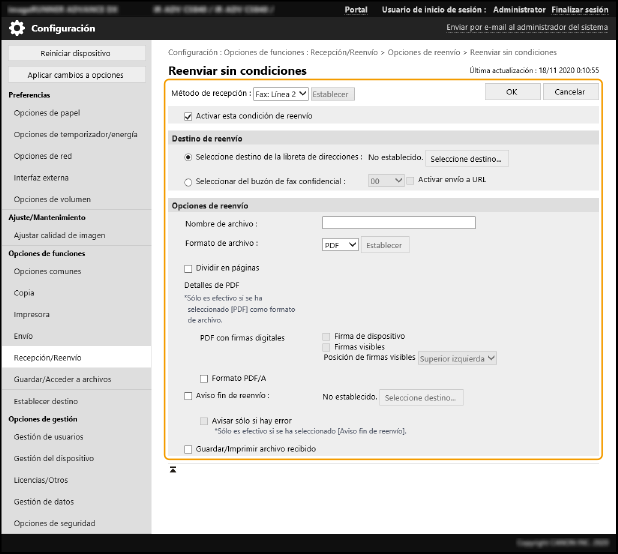Expand the 'Formato de archivo' PDF dropdown
Viewport: 618px width, 554px height.
click(x=340, y=244)
